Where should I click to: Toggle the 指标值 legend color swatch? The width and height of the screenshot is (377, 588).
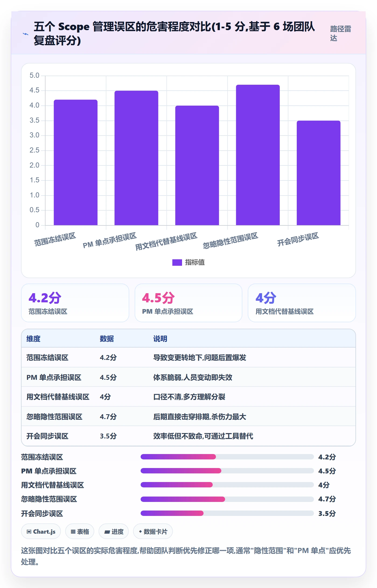(177, 262)
